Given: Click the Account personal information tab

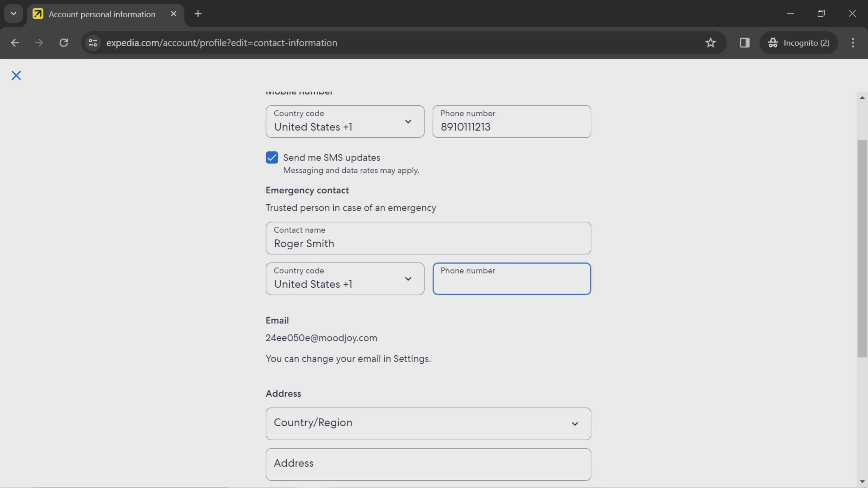Looking at the screenshot, I should coord(101,13).
